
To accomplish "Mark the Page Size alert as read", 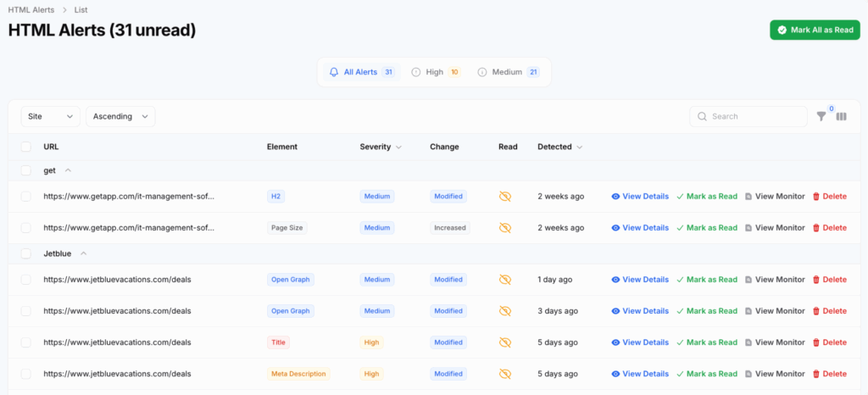I will 707,228.
